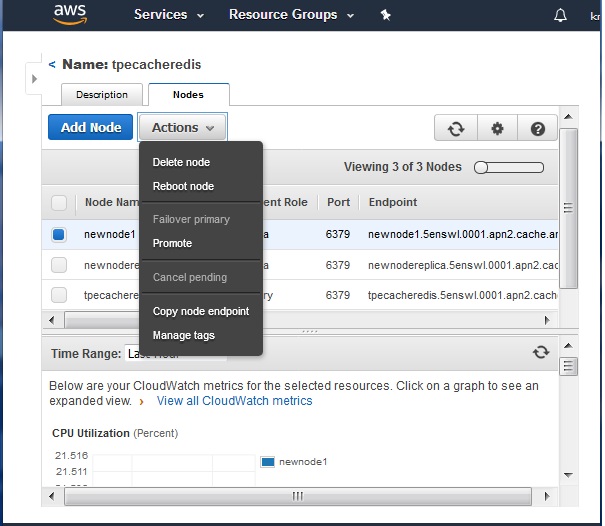Screen dimensions: 605x526
Task: Uncheck the newnode1 row checkbox
Action: [x=59, y=234]
